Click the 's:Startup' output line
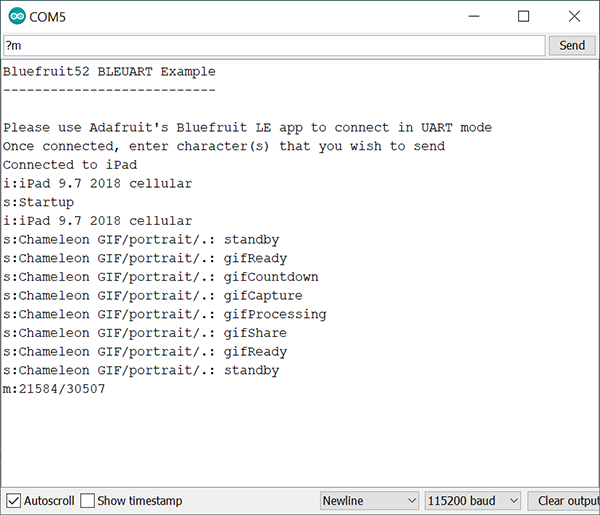Viewport: 600px width, 515px height. coord(38,202)
